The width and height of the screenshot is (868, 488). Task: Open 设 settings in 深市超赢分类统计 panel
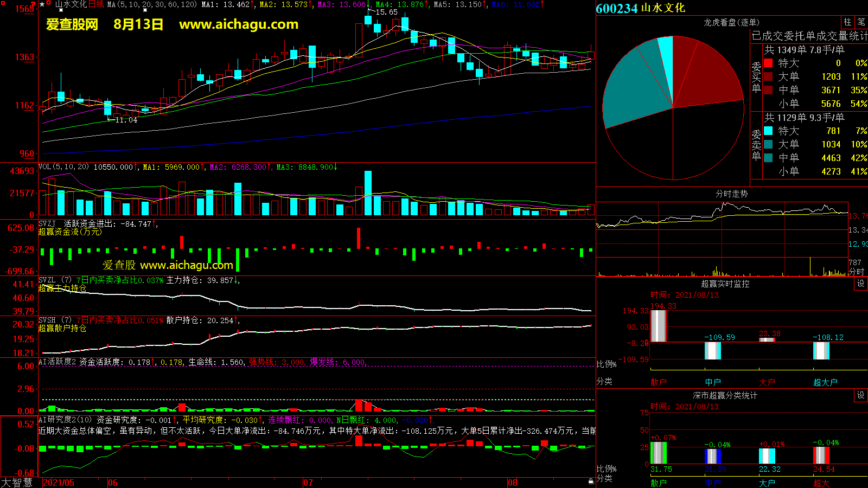point(861,395)
